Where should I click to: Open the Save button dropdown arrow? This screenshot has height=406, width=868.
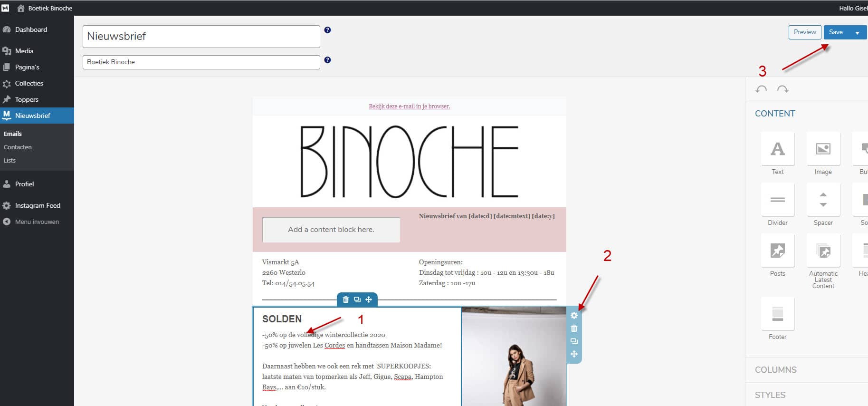[858, 33]
